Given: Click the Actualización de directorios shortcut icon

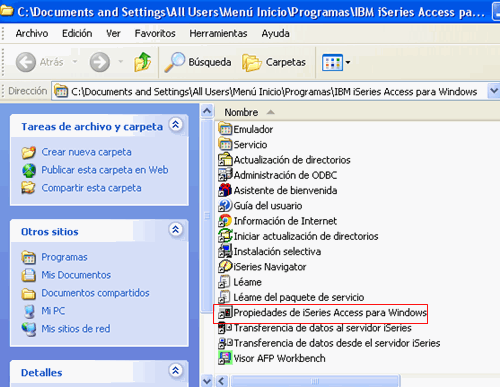Looking at the screenshot, I should 225,160.
